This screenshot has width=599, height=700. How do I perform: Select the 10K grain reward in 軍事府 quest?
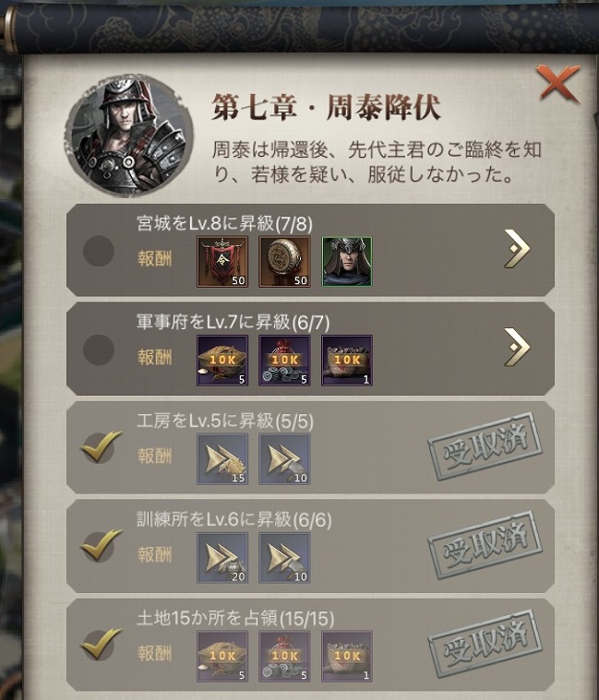222,361
